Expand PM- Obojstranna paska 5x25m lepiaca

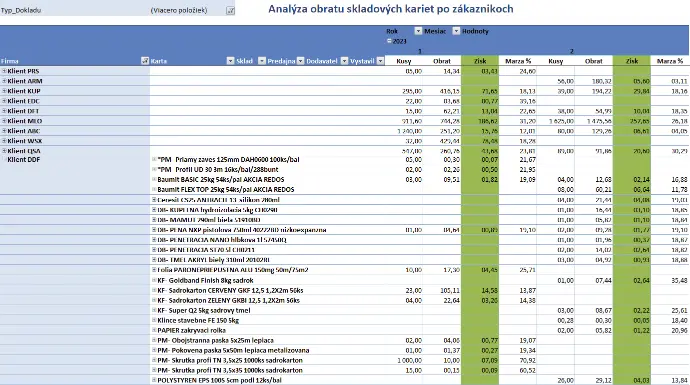154,340
